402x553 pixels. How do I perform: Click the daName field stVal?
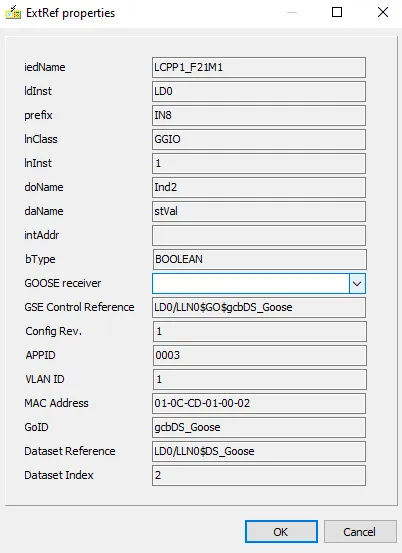[259, 211]
